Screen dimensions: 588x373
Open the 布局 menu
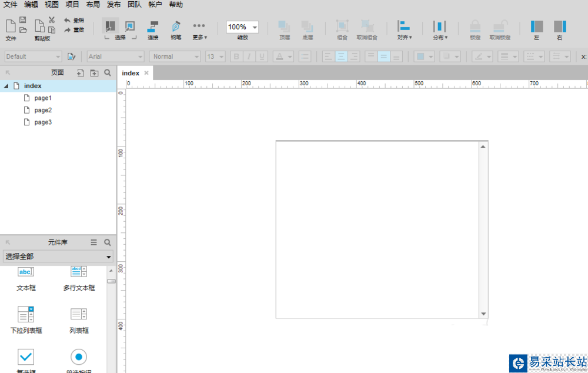[x=93, y=5]
